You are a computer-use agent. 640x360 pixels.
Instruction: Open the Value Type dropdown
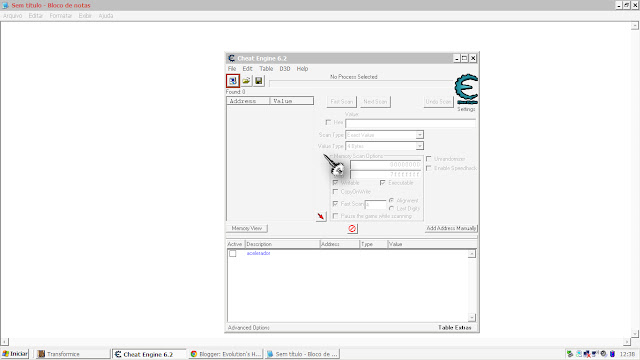click(384, 146)
